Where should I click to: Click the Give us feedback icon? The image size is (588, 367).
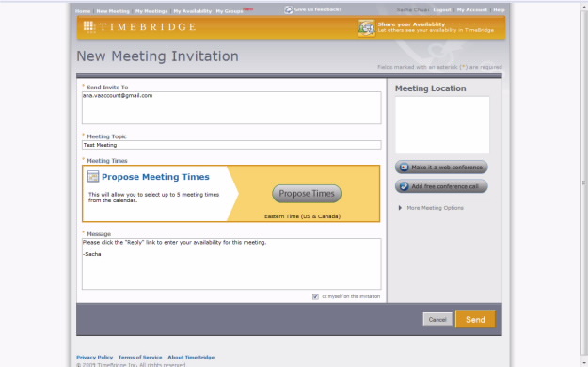[288, 9]
